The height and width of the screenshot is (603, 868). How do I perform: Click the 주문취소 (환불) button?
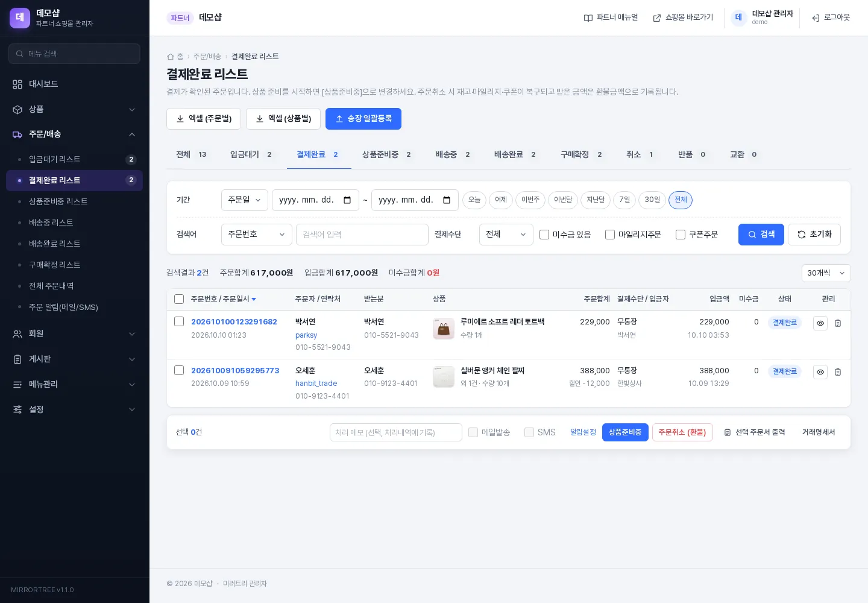pos(682,432)
